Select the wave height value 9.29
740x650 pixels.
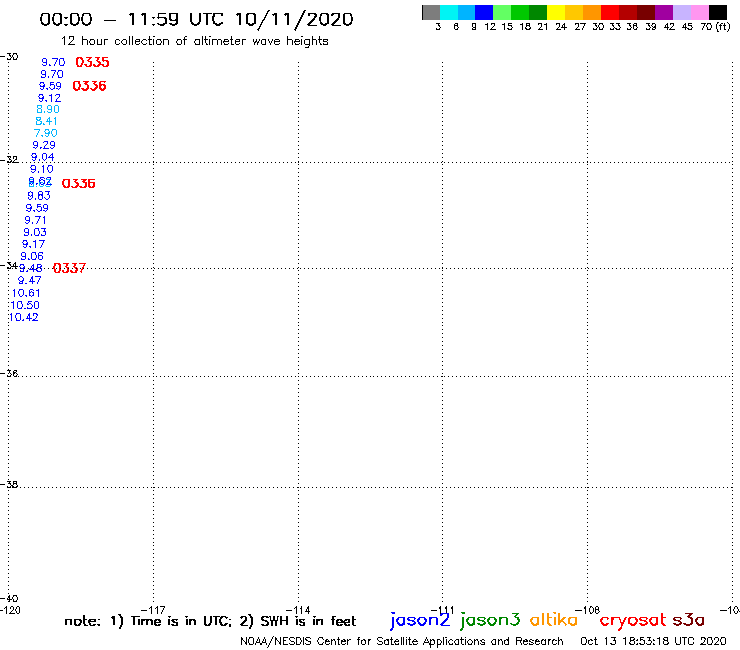44,145
